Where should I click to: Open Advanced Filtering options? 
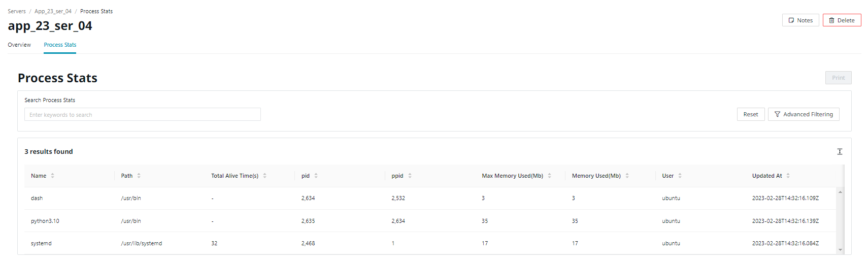coord(803,114)
